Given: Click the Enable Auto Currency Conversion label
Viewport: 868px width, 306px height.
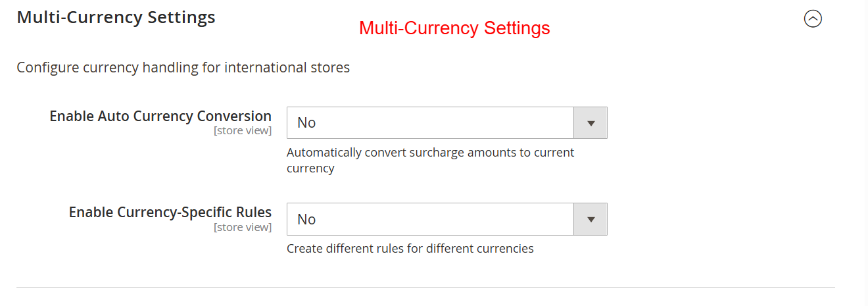Looking at the screenshot, I should click(160, 116).
